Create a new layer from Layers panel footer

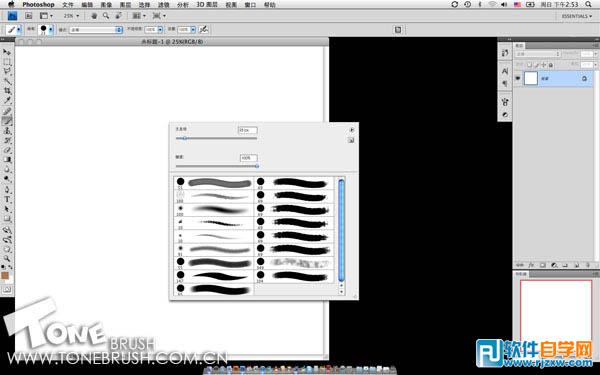click(x=576, y=265)
